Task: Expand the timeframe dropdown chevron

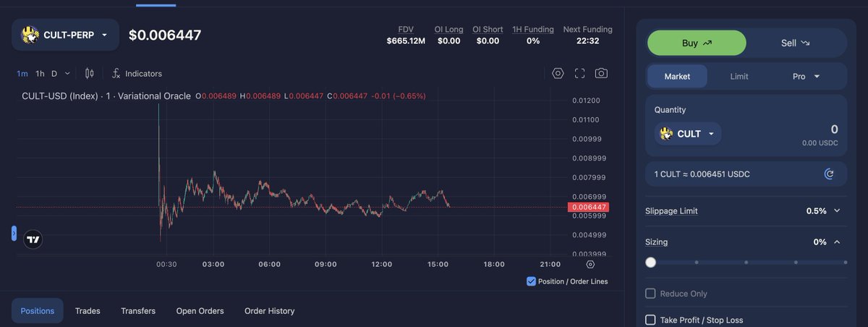Action: [x=68, y=73]
